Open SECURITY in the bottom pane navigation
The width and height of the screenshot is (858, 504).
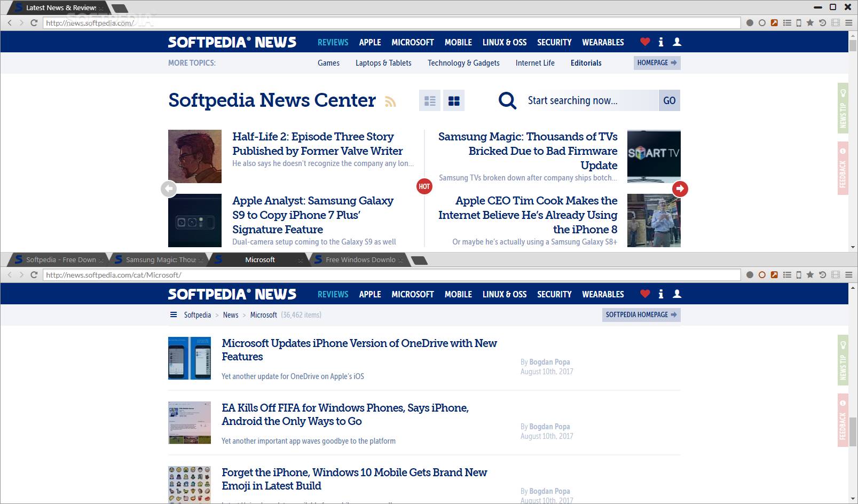click(554, 294)
